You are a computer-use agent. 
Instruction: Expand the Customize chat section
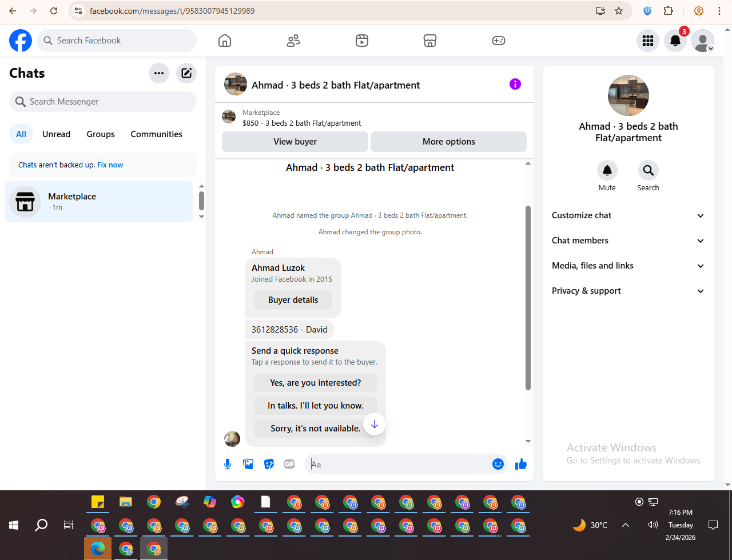(x=628, y=215)
